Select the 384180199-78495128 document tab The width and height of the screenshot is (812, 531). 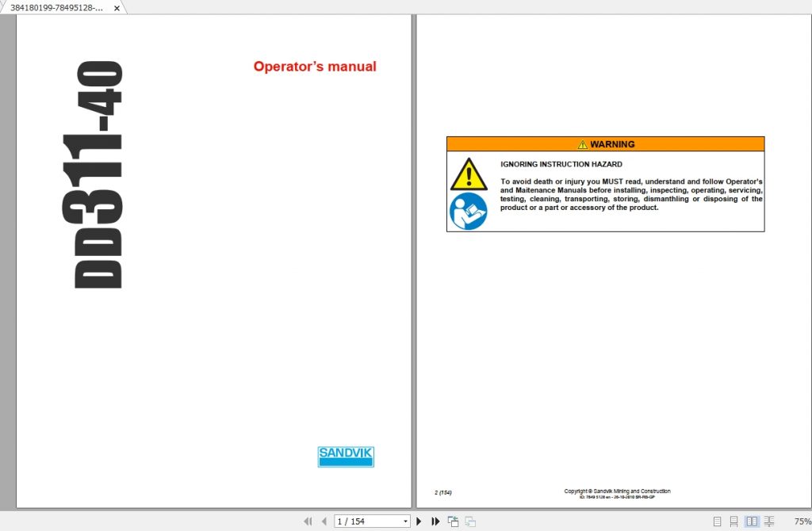(x=56, y=7)
